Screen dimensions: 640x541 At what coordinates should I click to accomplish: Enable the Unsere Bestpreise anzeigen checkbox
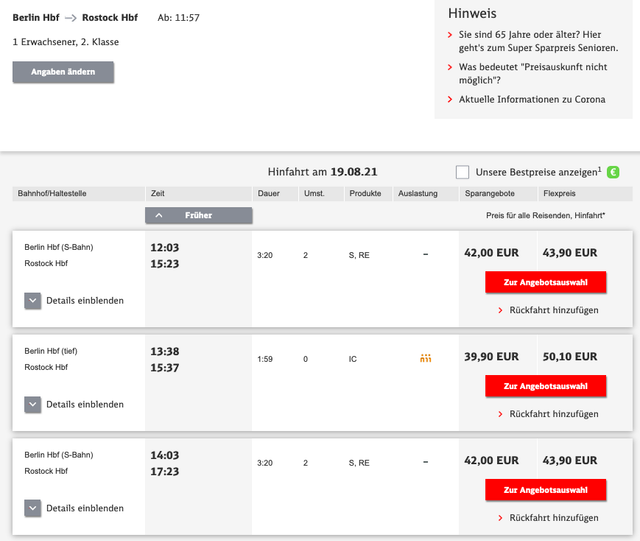pyautogui.click(x=462, y=172)
